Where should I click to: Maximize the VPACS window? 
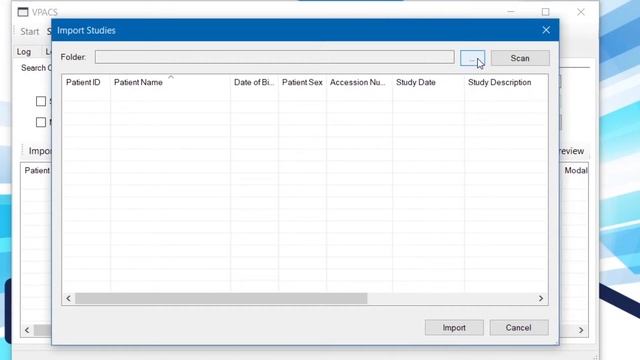tap(545, 12)
